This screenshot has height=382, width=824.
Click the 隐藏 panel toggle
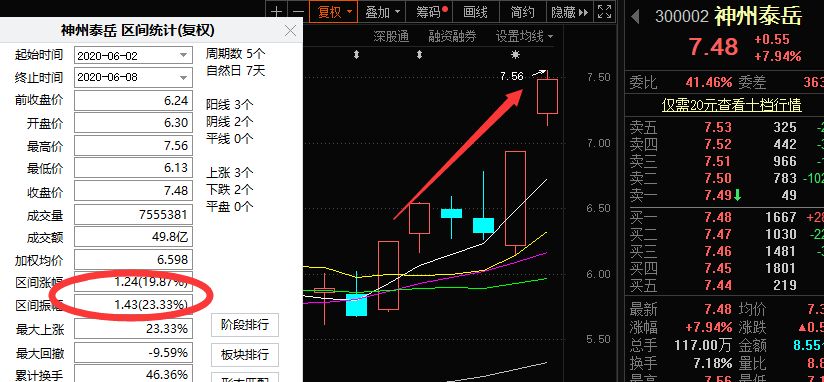coord(569,12)
